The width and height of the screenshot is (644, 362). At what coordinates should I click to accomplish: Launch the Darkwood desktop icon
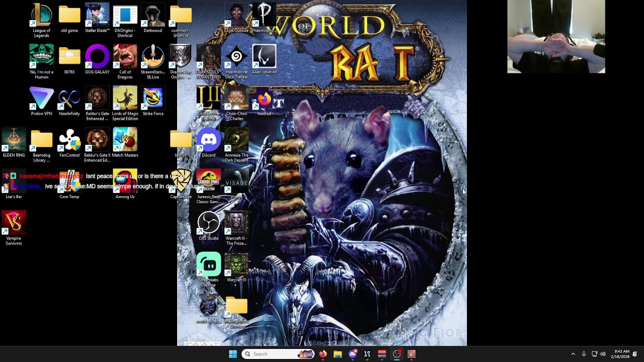[x=153, y=18]
